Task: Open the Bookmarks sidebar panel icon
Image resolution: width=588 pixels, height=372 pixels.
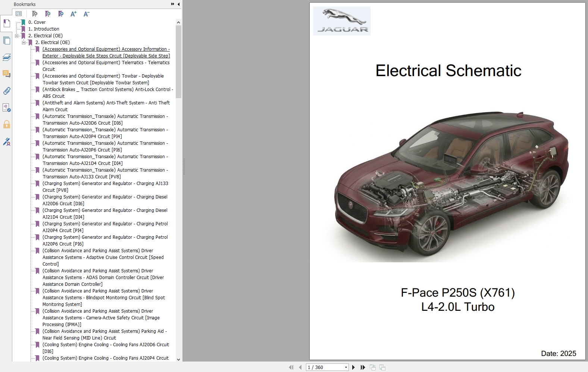Action: [6, 23]
